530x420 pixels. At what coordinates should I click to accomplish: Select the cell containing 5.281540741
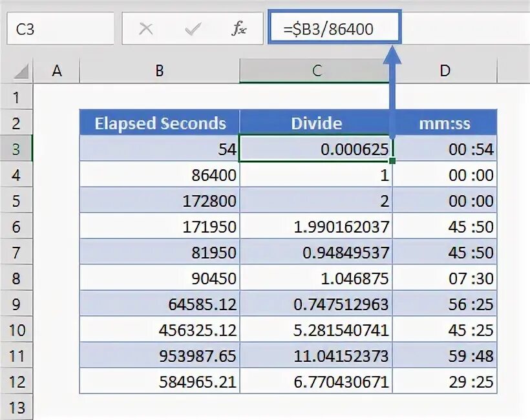coord(316,330)
